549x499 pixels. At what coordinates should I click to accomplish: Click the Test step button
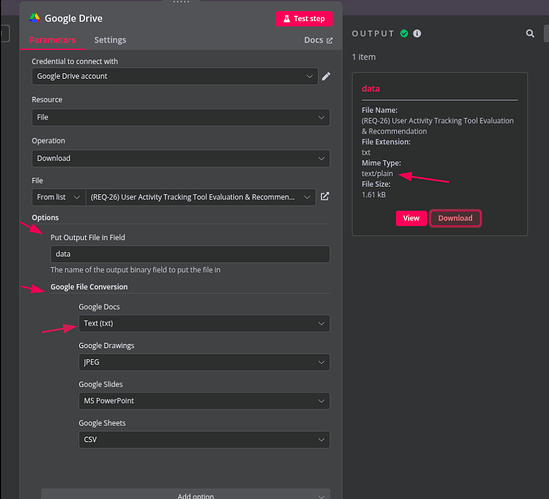(304, 19)
